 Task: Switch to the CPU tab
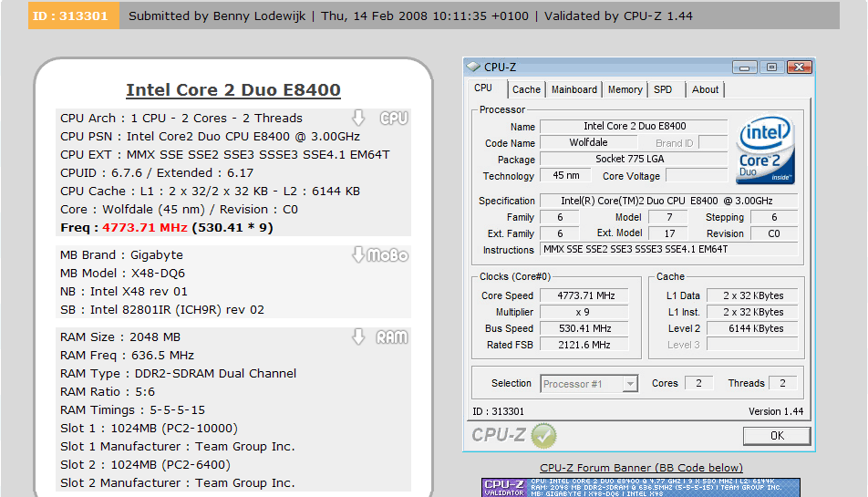tap(483, 88)
